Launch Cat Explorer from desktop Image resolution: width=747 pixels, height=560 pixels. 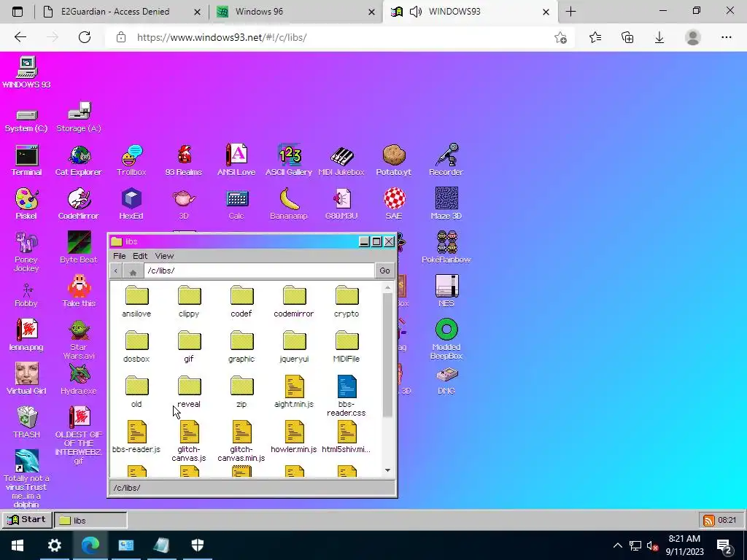pyautogui.click(x=79, y=161)
